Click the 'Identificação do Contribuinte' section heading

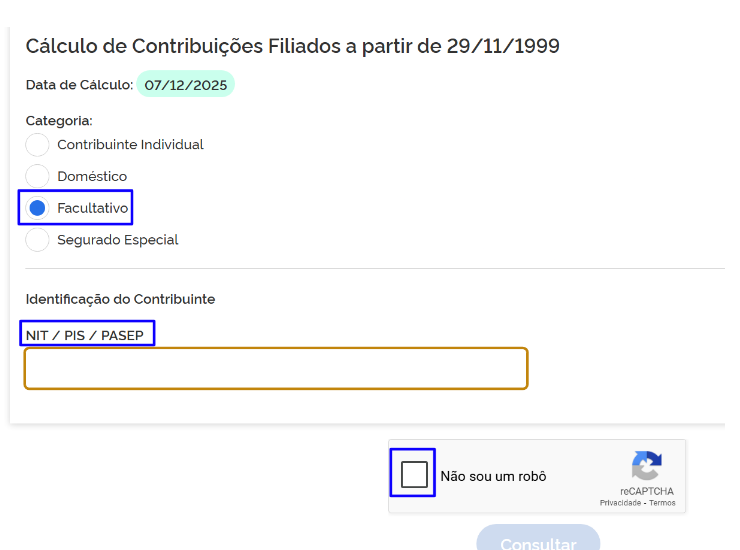[x=120, y=299]
